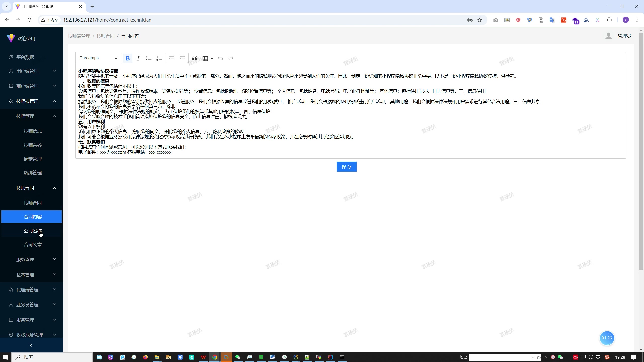Insert a bulleted list
Image resolution: width=644 pixels, height=362 pixels.
pos(149,58)
